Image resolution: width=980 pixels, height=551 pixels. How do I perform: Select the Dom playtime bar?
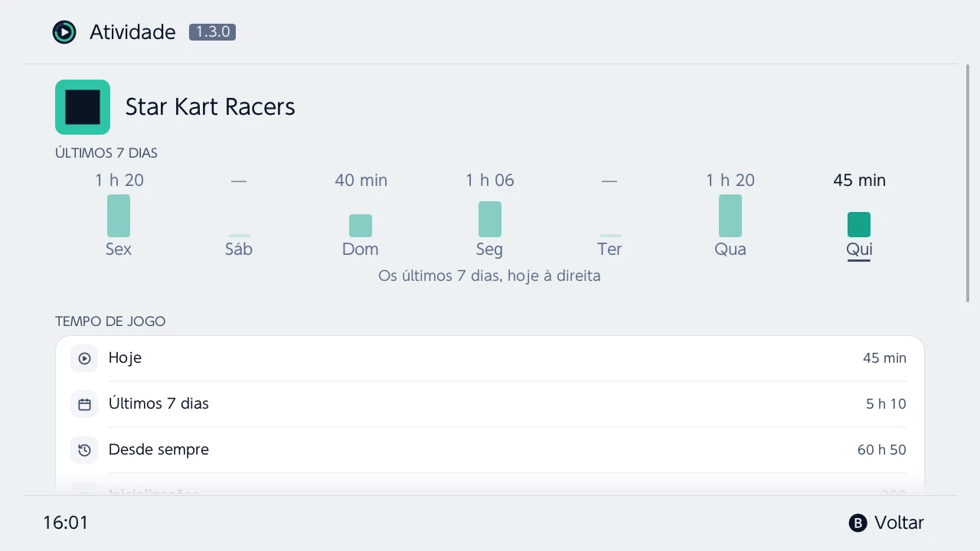click(361, 226)
